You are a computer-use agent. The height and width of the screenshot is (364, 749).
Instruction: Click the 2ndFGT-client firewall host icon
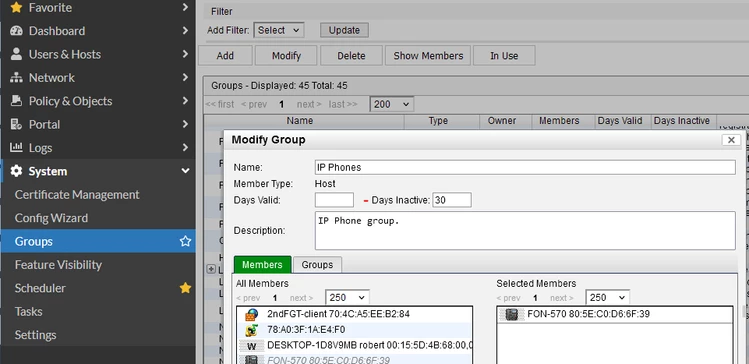pos(252,314)
